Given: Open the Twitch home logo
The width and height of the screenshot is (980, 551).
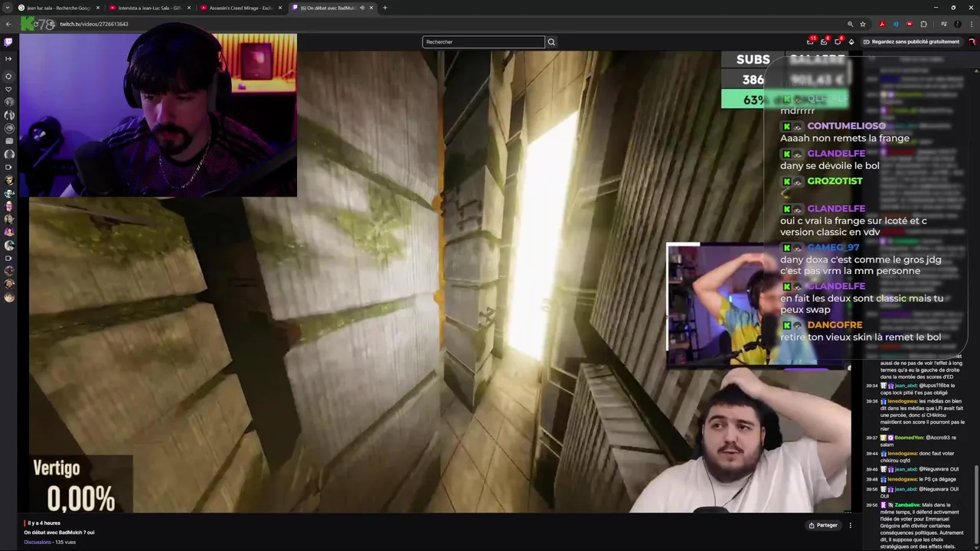Looking at the screenshot, I should (8, 41).
